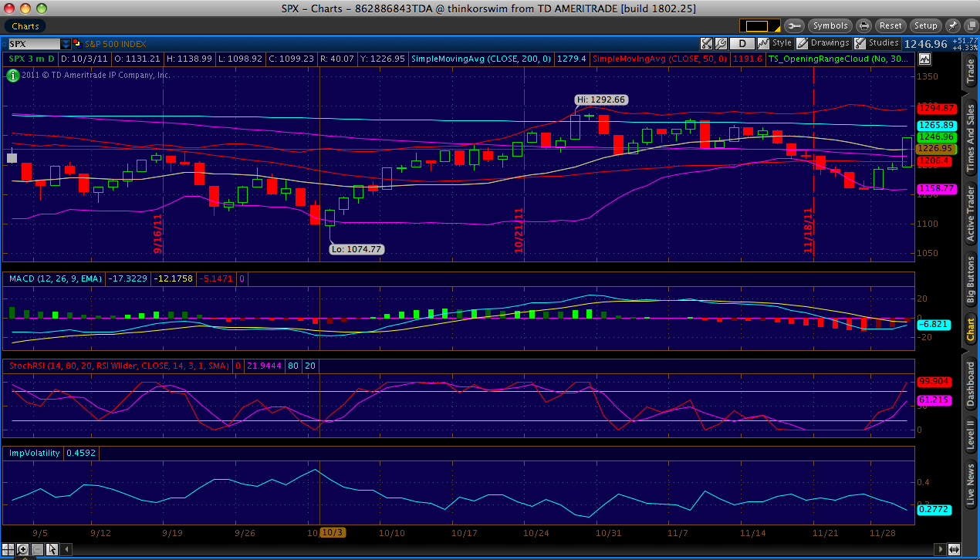The width and height of the screenshot is (980, 560).
Task: Click the SimpleMovingAvg (CLOSE, 200, 0) label
Action: [482, 59]
